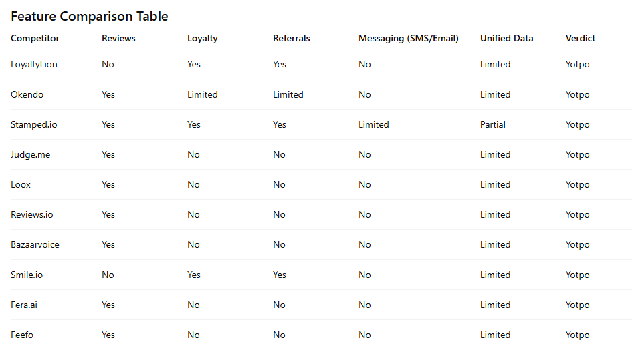
Task: Click the Unified Data column header
Action: tap(507, 38)
